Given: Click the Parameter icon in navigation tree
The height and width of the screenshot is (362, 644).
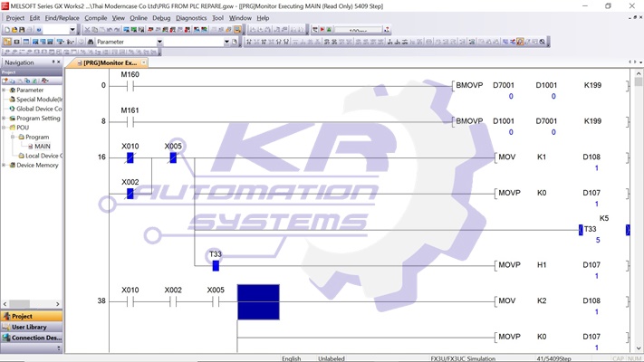Looking at the screenshot, I should [x=12, y=90].
